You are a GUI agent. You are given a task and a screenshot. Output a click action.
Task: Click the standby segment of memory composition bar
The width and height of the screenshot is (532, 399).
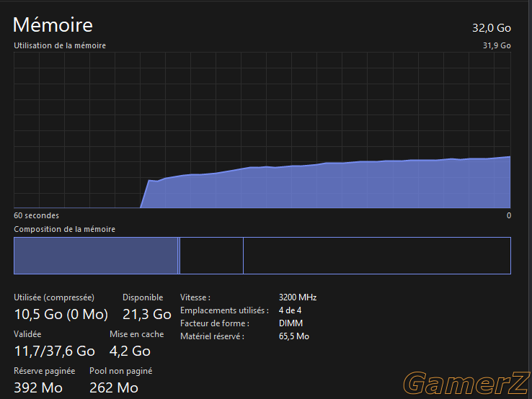click(x=211, y=256)
